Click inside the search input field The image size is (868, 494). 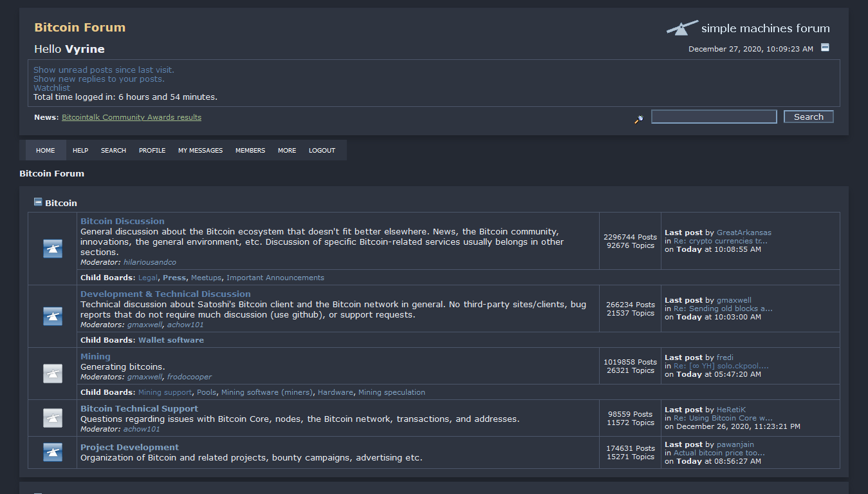pyautogui.click(x=714, y=117)
